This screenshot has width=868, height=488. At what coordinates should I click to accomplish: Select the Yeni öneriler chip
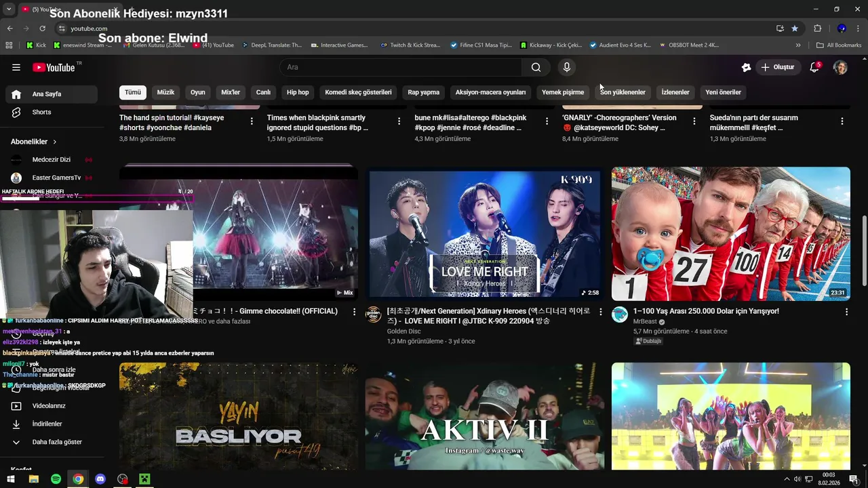click(723, 92)
